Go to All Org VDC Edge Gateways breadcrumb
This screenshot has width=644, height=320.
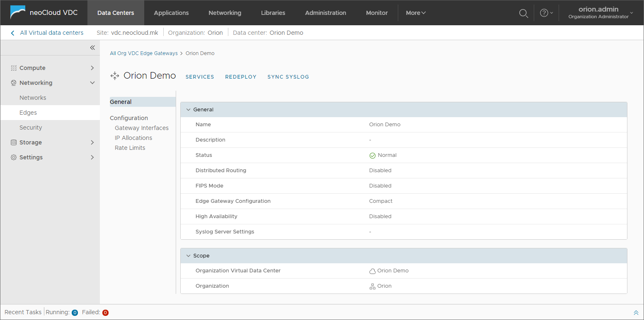coord(144,53)
